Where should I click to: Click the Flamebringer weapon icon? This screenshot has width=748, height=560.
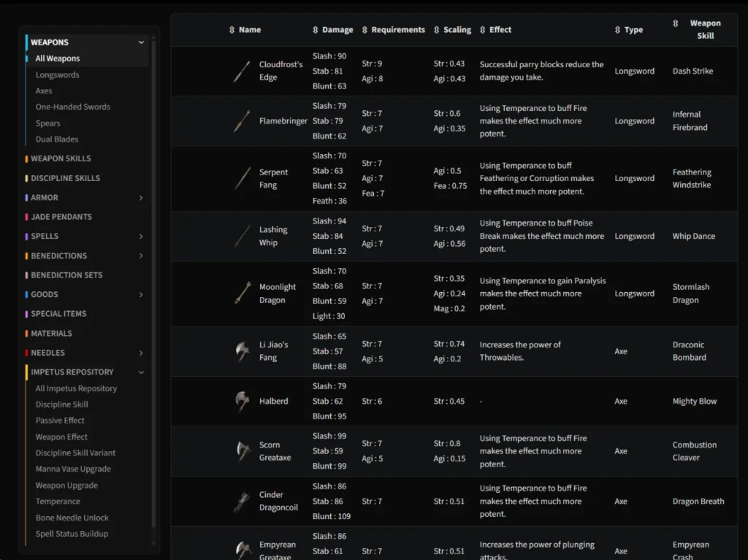click(x=242, y=121)
